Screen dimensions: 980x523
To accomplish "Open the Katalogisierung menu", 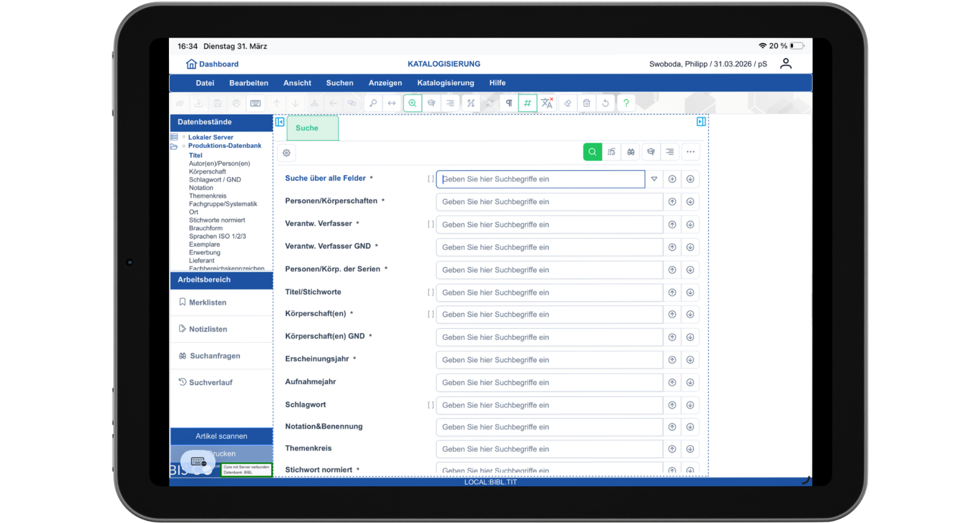I will pyautogui.click(x=445, y=83).
